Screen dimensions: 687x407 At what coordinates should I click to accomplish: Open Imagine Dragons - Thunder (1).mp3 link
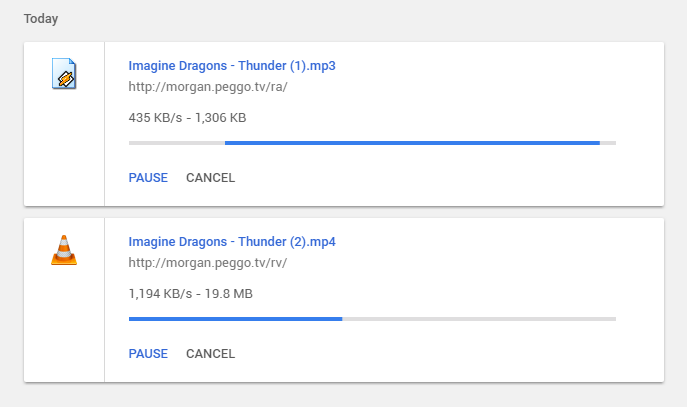point(232,66)
